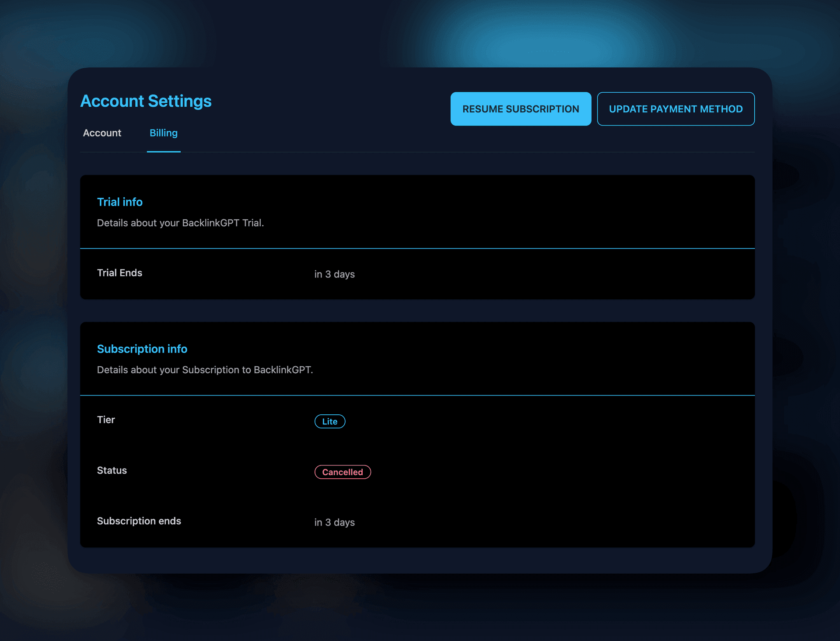Viewport: 840px width, 641px height.
Task: Click the Subscription info card
Action: tap(417, 433)
